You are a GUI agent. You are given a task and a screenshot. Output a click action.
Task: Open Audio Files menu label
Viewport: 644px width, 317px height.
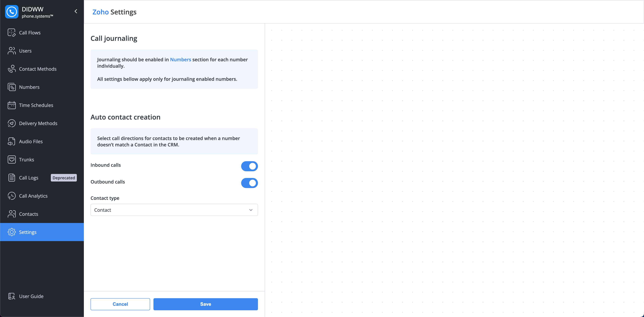[31, 142]
